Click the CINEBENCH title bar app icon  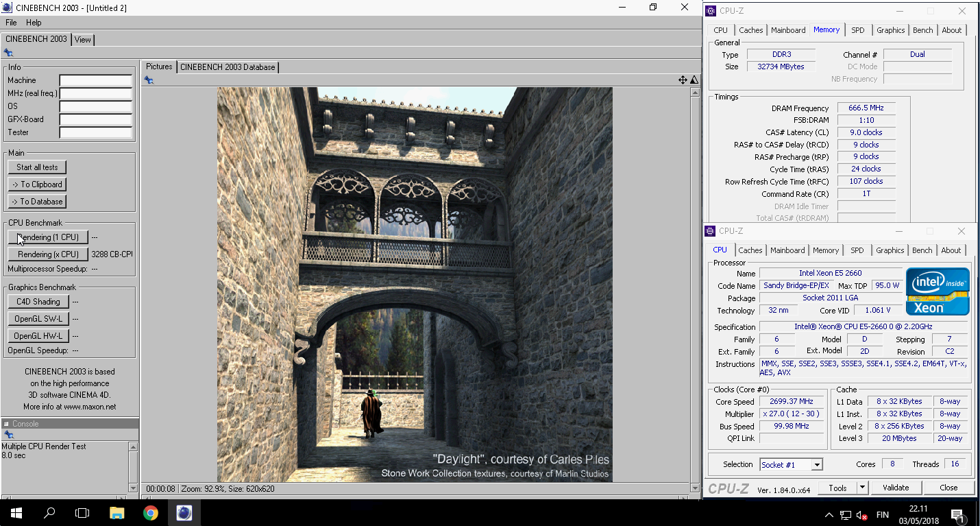point(7,8)
